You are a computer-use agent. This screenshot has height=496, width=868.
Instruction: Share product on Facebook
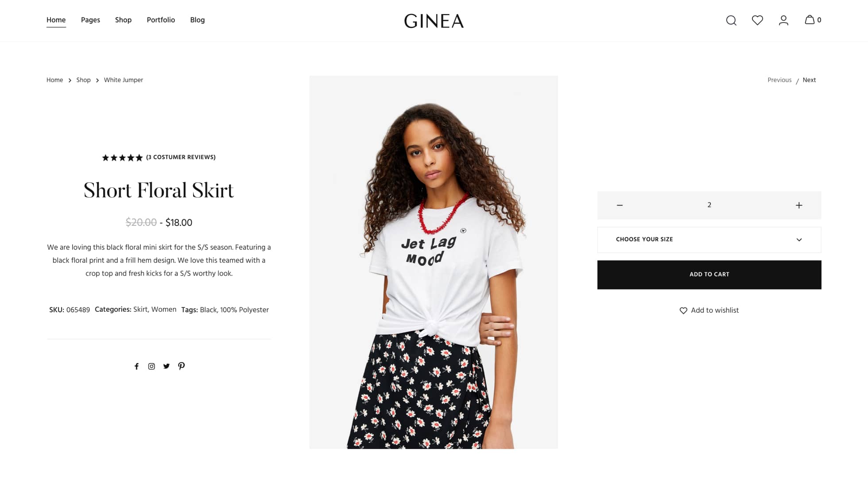pos(136,366)
